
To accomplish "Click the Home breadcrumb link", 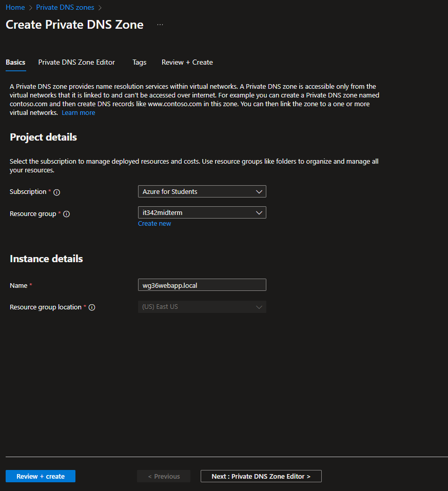I will pos(15,8).
